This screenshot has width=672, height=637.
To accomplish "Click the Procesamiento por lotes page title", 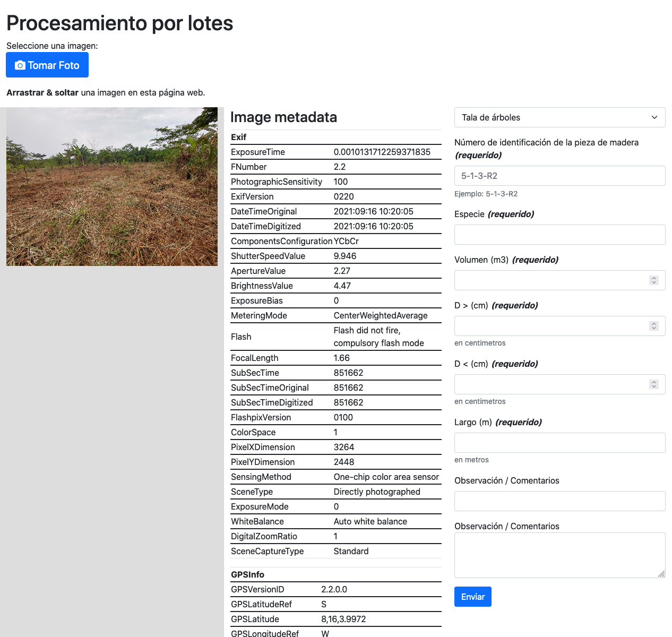I will [x=120, y=23].
